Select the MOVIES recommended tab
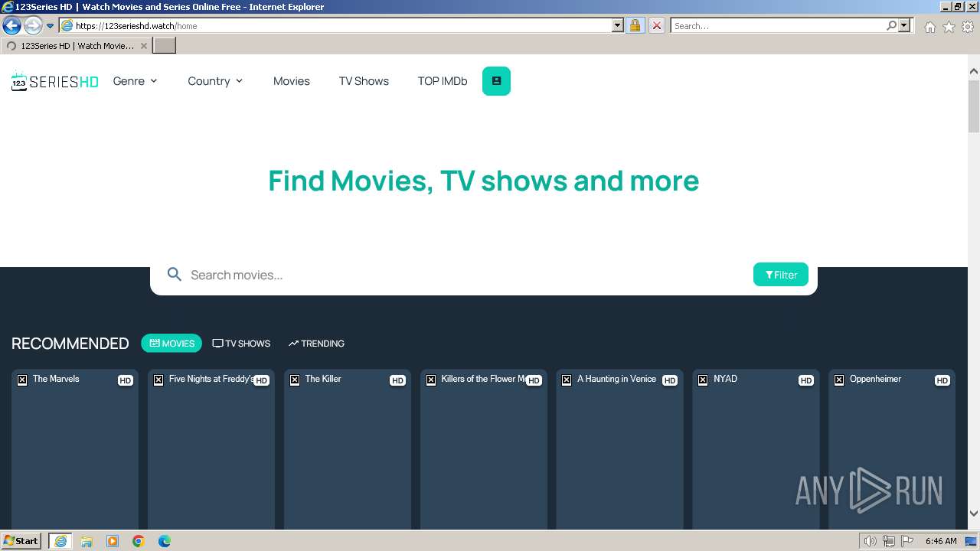 [x=171, y=344]
